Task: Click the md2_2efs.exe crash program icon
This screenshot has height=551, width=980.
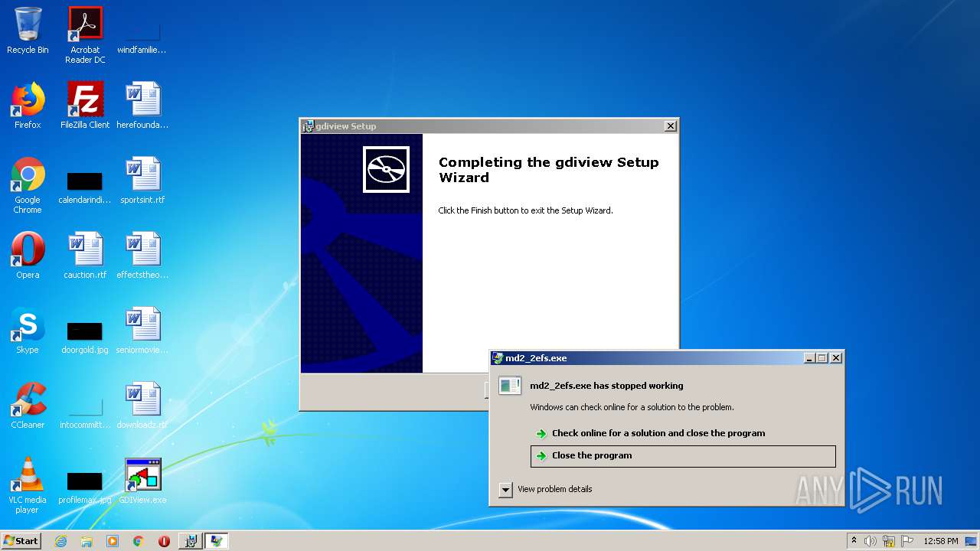Action: click(510, 386)
